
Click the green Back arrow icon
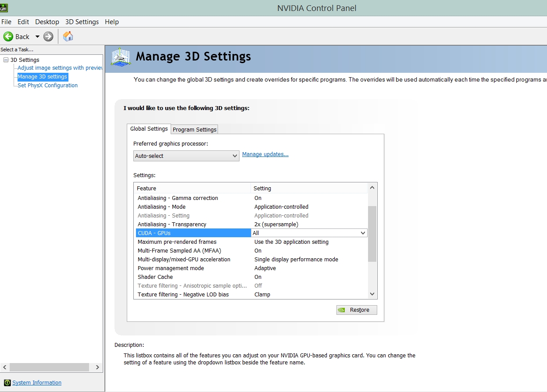8,36
